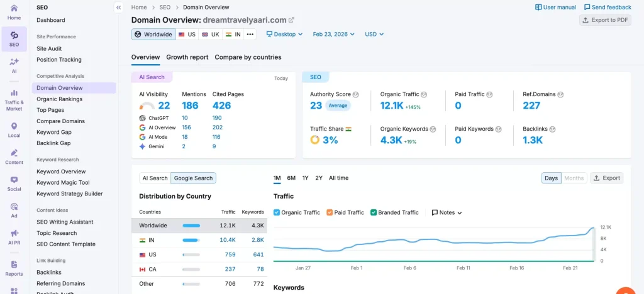The height and width of the screenshot is (294, 644).
Task: Click the 759 US traffic value
Action: [x=230, y=254]
